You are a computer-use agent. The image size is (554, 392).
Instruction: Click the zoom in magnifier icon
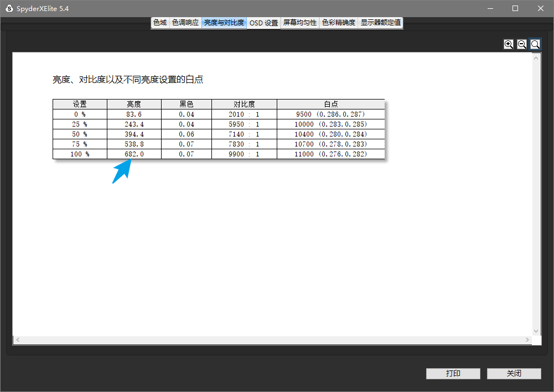tap(509, 44)
